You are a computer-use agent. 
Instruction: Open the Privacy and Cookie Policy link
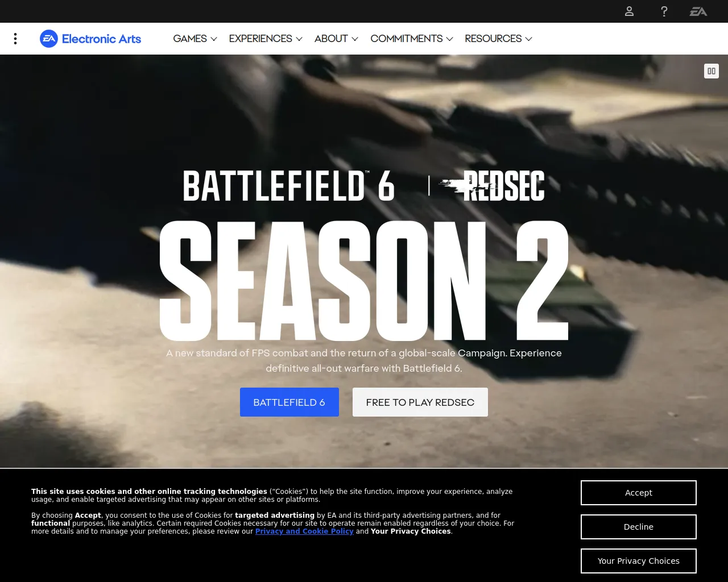[304, 531]
